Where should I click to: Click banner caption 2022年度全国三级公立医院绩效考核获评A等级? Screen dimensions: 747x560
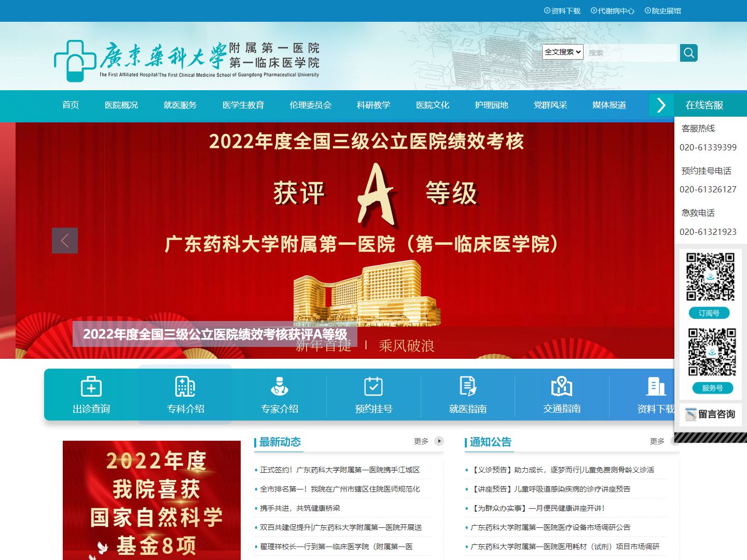tap(215, 334)
